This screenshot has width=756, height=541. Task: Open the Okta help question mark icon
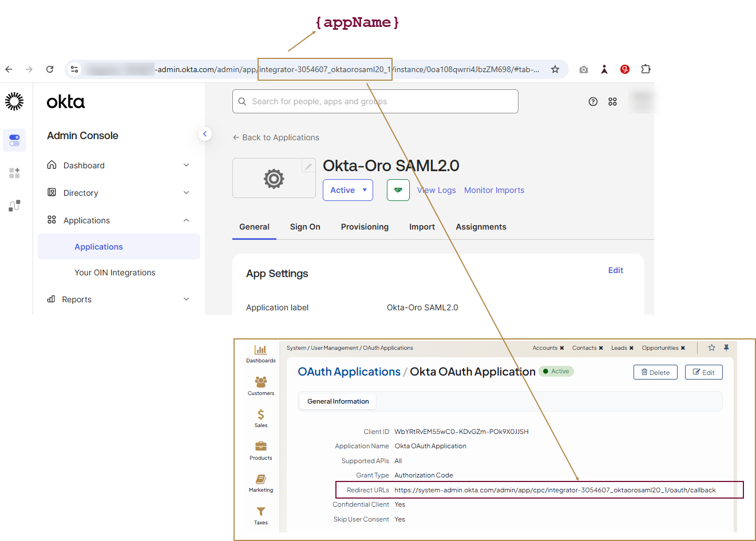[593, 101]
